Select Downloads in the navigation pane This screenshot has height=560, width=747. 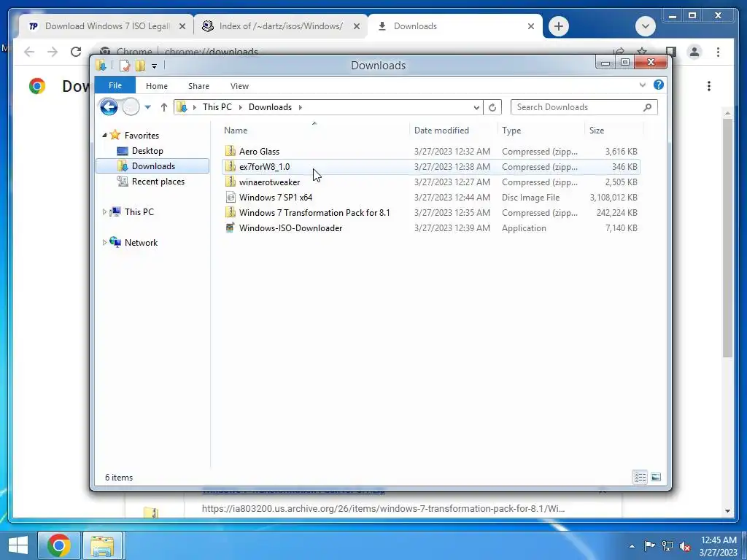pyautogui.click(x=152, y=166)
